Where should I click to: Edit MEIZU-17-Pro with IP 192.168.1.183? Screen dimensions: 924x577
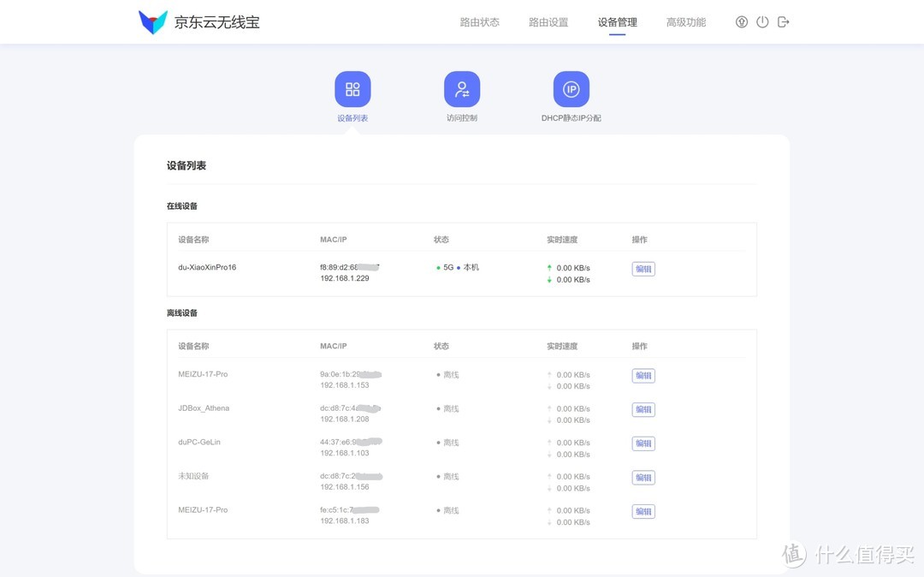coord(643,511)
